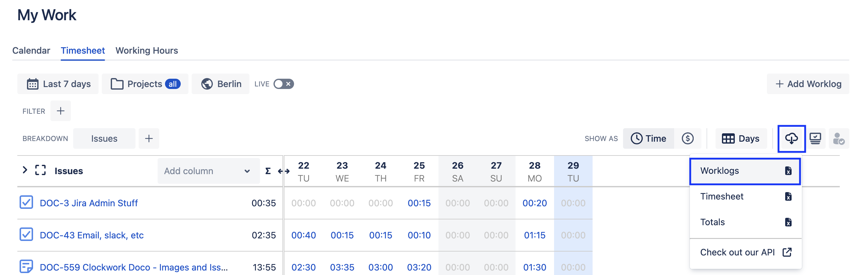The image size is (868, 275).
Task: Click the 01:15 time cell for DOC-43
Action: click(x=534, y=235)
